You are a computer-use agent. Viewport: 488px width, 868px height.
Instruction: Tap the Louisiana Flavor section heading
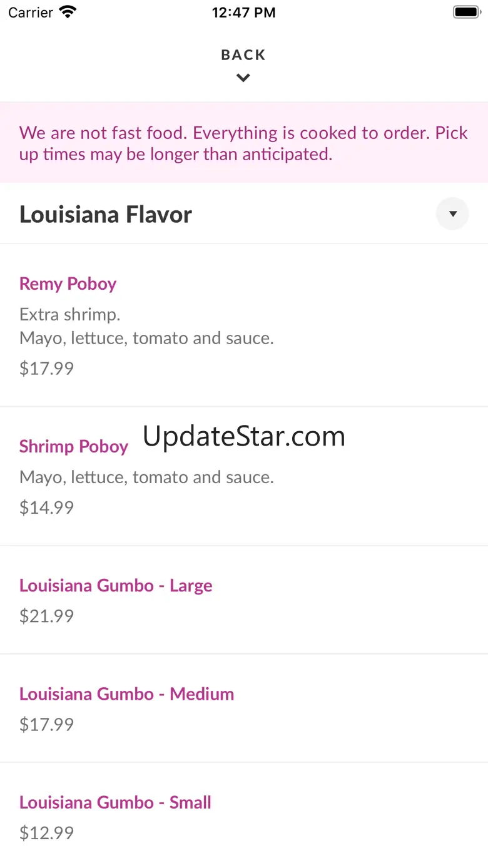pos(106,215)
